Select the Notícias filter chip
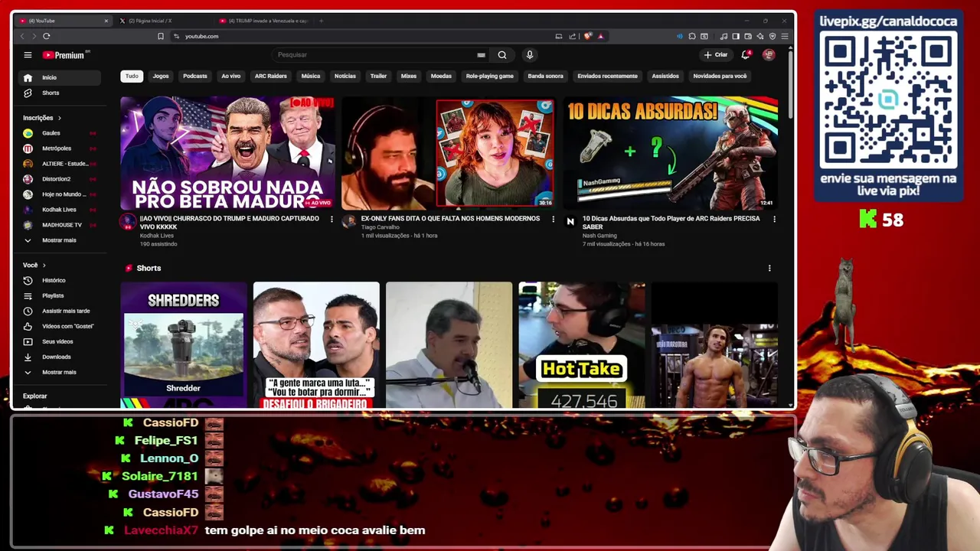The image size is (980, 551). (x=345, y=76)
